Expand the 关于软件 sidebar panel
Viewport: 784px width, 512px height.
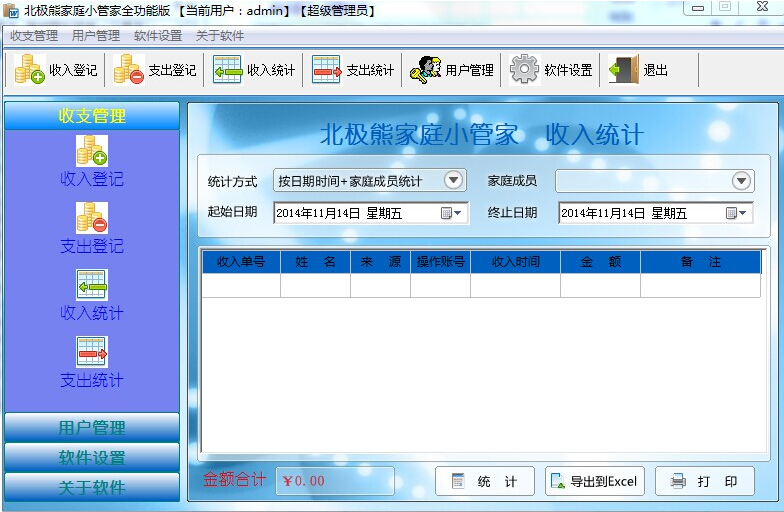(x=92, y=487)
